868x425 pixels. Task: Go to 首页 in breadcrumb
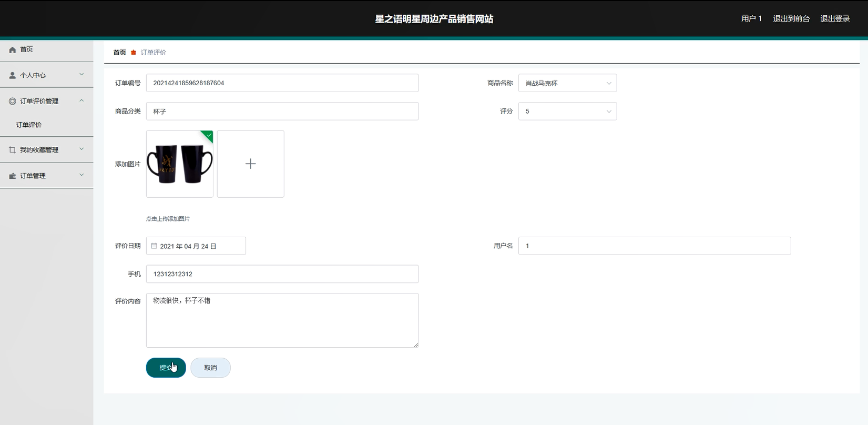119,53
